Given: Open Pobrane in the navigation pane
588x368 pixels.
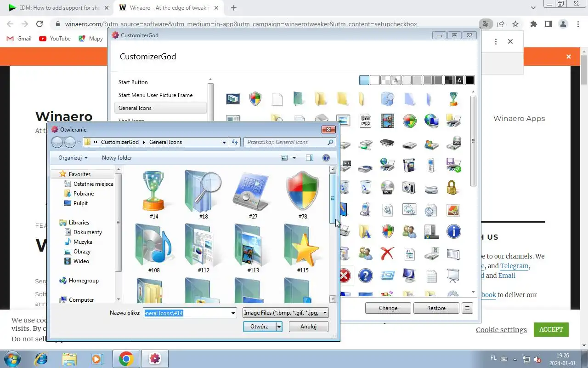Looking at the screenshot, I should (x=84, y=194).
